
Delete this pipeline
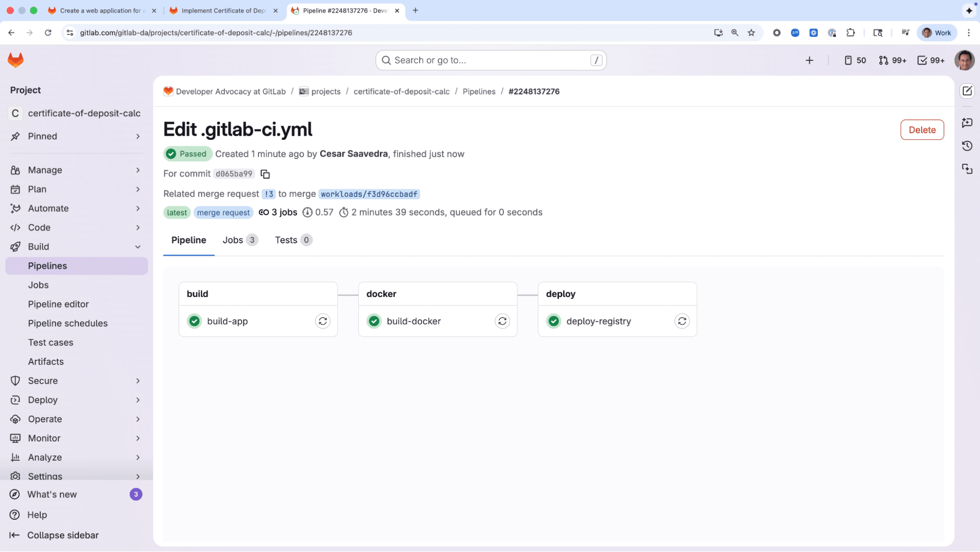point(922,130)
